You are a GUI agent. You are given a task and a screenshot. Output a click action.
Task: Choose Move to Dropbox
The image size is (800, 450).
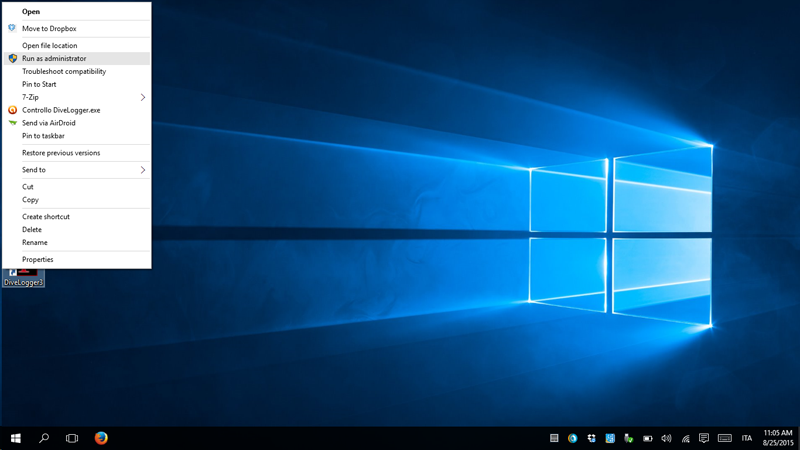tap(77, 29)
